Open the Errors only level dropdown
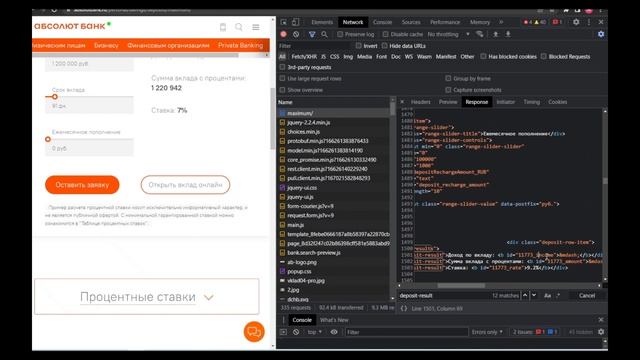 (x=487, y=332)
